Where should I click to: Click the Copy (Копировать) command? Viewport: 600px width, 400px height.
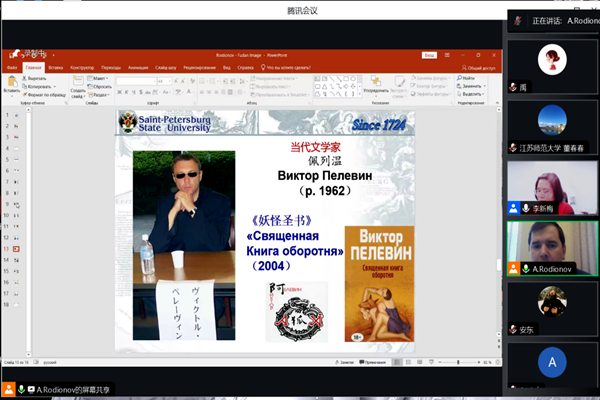pyautogui.click(x=37, y=87)
